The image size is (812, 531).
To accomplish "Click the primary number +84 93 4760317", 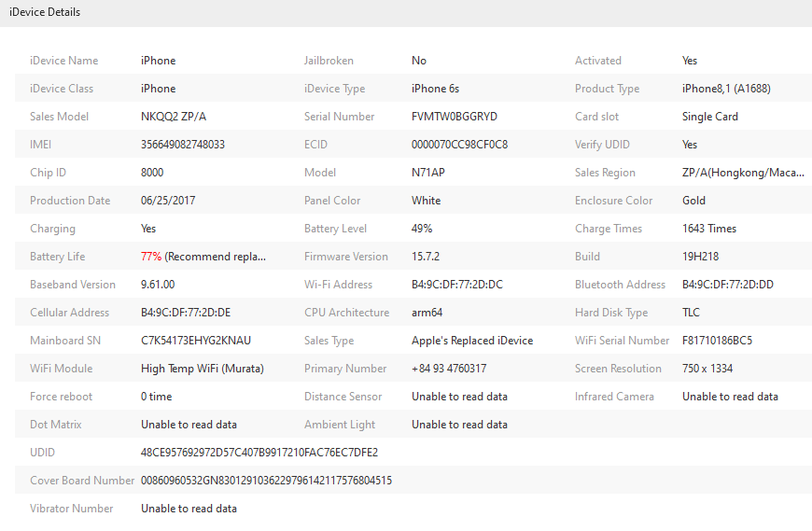I will (449, 368).
